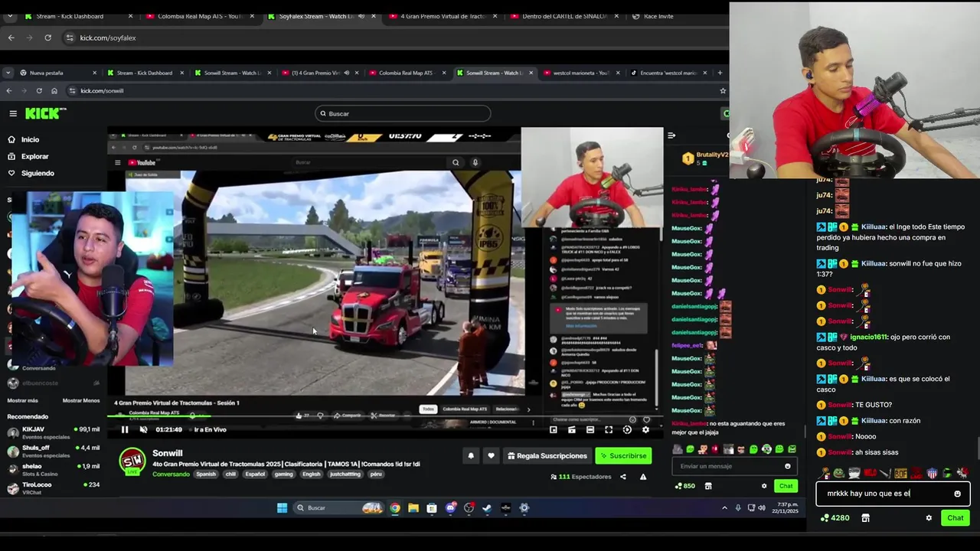
Task: Open the Kick sidebar hamburger menu
Action: [x=13, y=113]
